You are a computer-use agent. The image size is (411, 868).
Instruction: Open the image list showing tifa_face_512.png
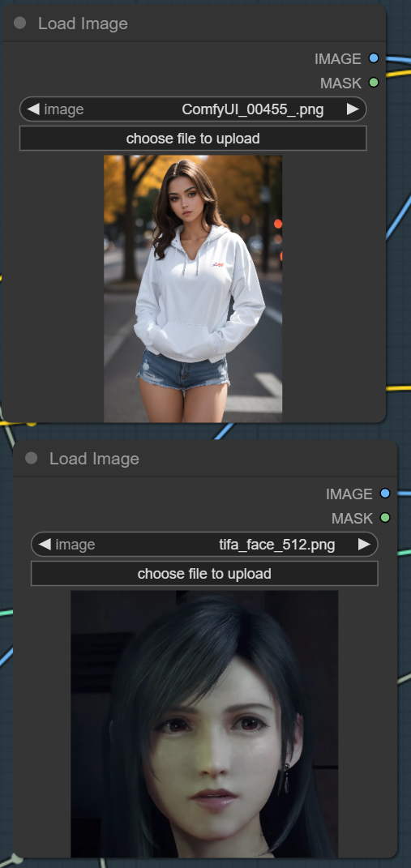[204, 544]
